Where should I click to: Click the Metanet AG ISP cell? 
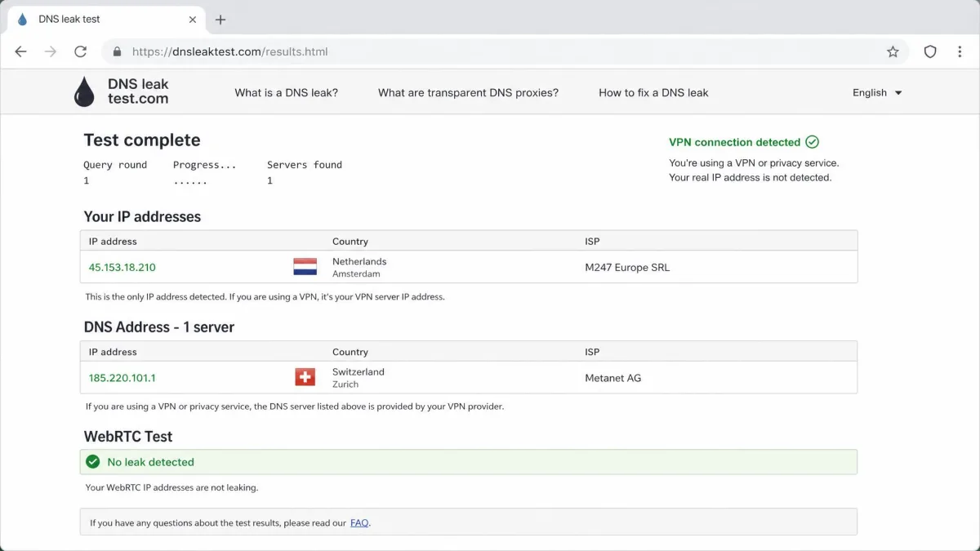pos(613,378)
